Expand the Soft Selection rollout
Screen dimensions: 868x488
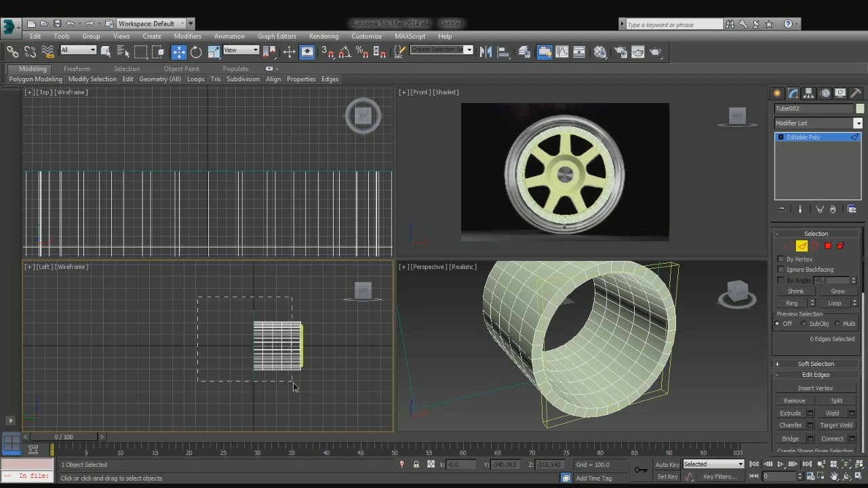coord(816,364)
